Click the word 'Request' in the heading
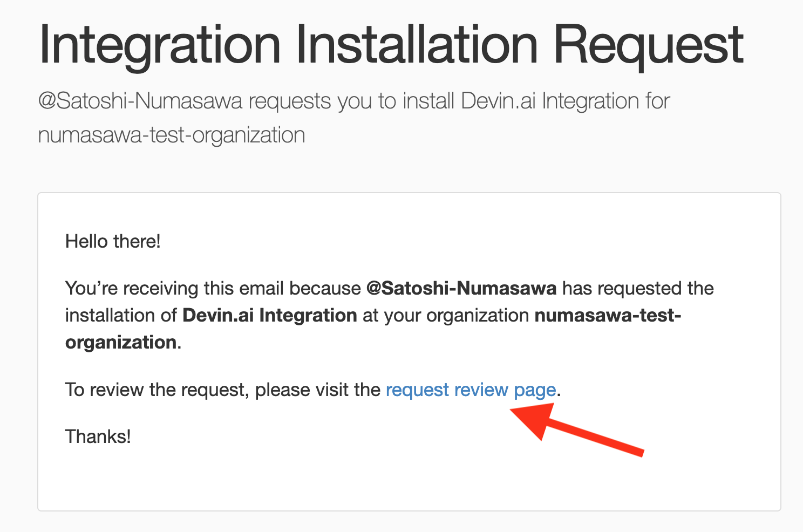The width and height of the screenshot is (803, 532). click(649, 45)
